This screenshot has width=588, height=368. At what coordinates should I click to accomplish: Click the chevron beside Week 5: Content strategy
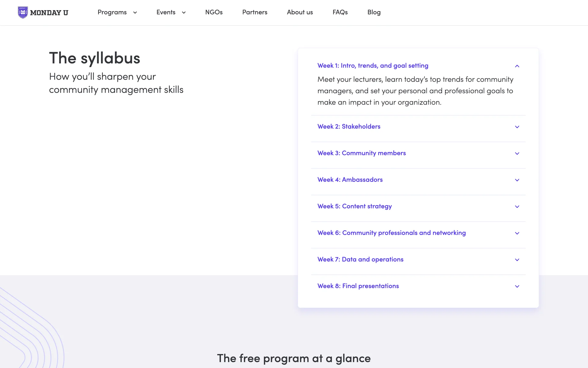click(x=517, y=207)
